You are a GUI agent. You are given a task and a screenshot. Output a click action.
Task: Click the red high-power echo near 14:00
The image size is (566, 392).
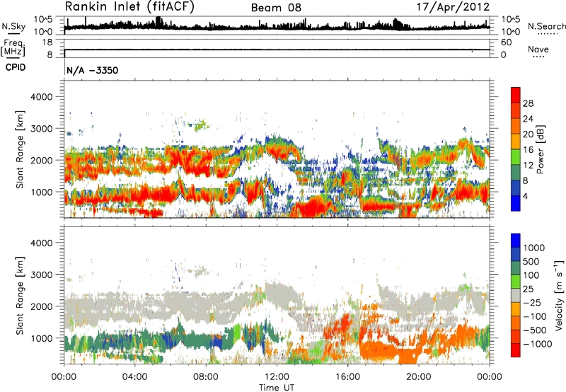coord(311,207)
